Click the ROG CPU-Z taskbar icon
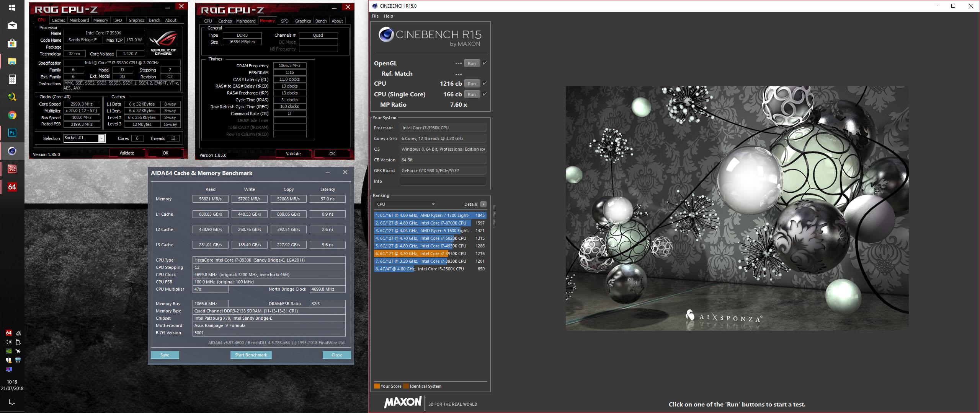 12,169
